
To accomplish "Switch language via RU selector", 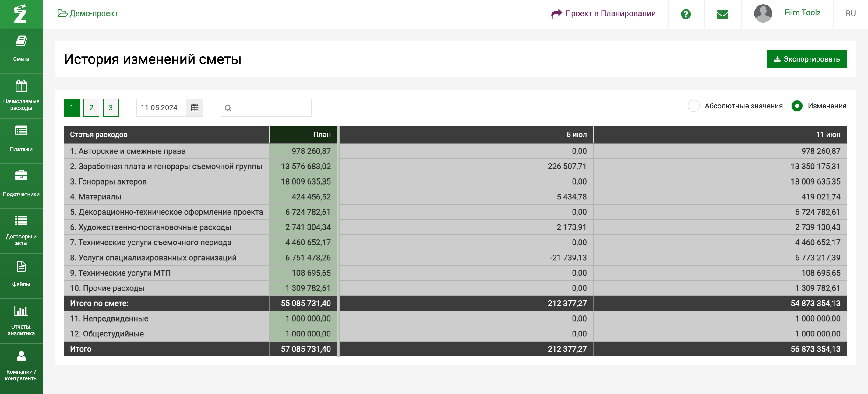I will tap(850, 13).
